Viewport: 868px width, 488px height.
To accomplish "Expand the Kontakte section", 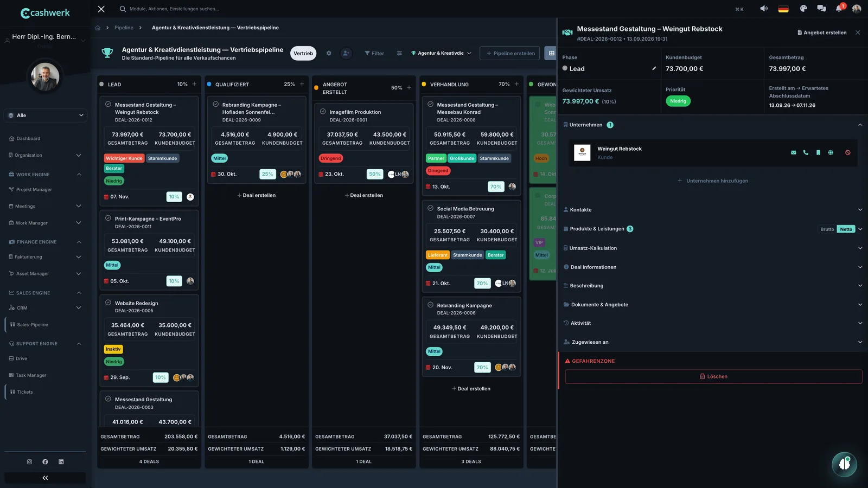I will 712,210.
